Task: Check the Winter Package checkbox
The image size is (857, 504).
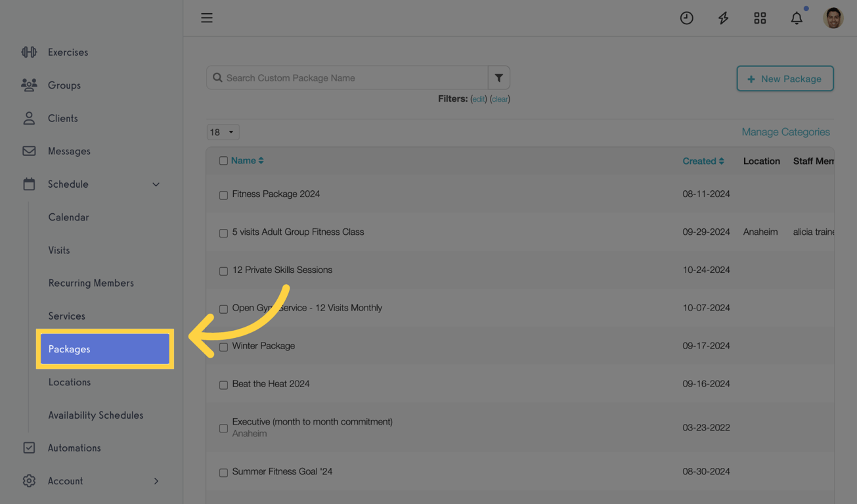Action: click(223, 346)
